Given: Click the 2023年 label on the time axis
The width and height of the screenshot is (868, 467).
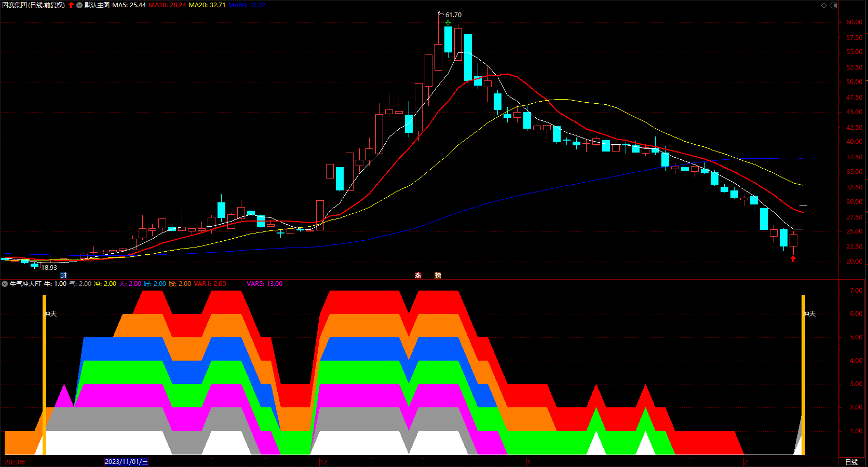Looking at the screenshot, I should pos(15,462).
